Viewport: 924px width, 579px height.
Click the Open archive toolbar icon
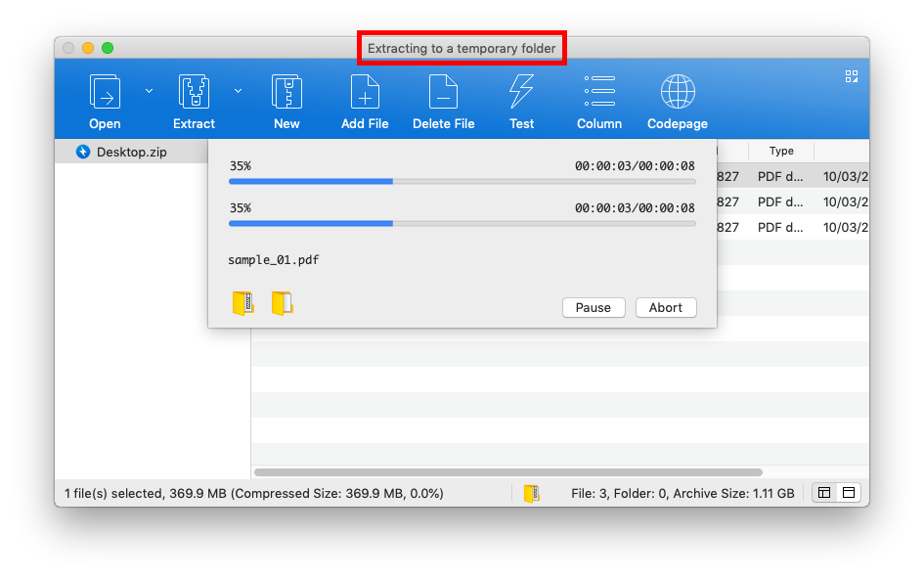(x=105, y=92)
